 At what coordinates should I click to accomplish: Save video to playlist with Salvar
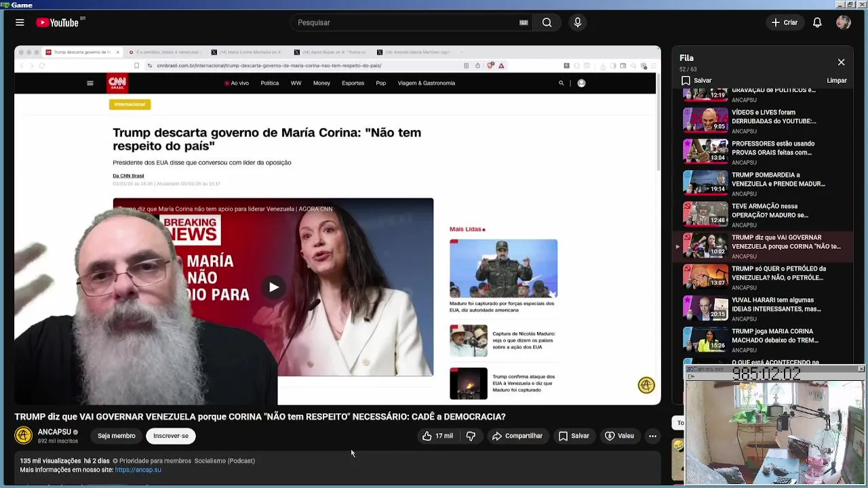pos(574,436)
